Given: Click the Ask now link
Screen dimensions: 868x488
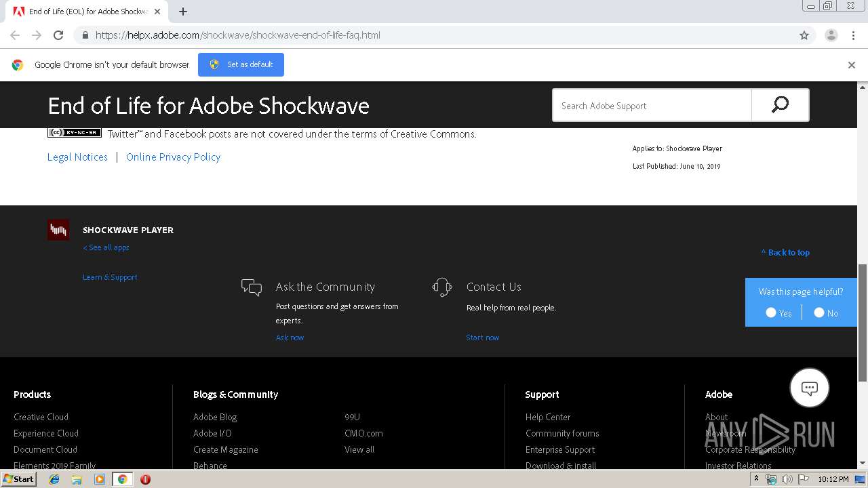Looking at the screenshot, I should (290, 338).
